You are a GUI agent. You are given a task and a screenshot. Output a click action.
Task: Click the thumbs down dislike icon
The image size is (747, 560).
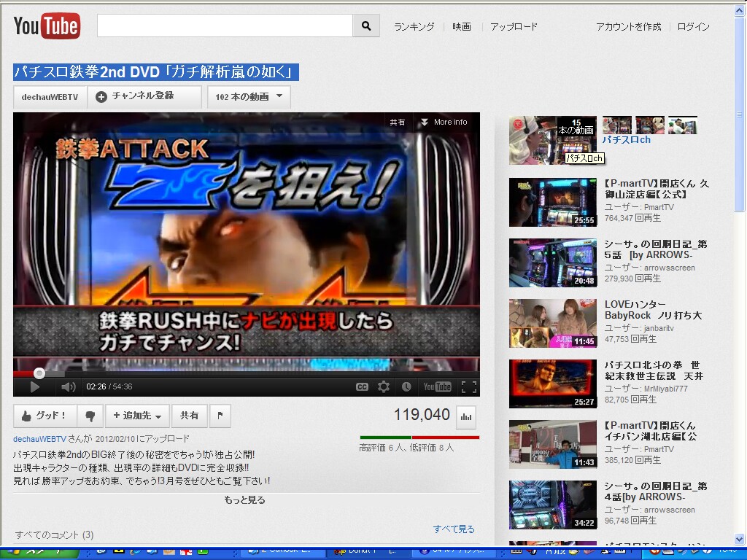coord(90,416)
